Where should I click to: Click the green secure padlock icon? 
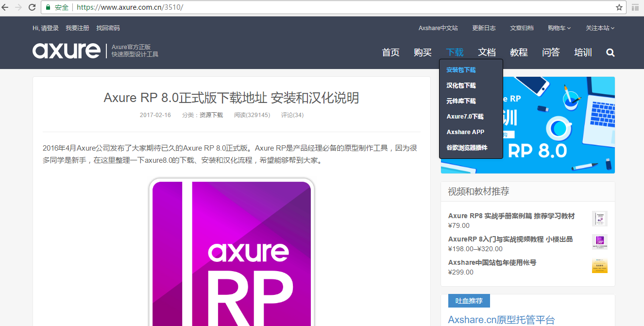click(x=49, y=7)
